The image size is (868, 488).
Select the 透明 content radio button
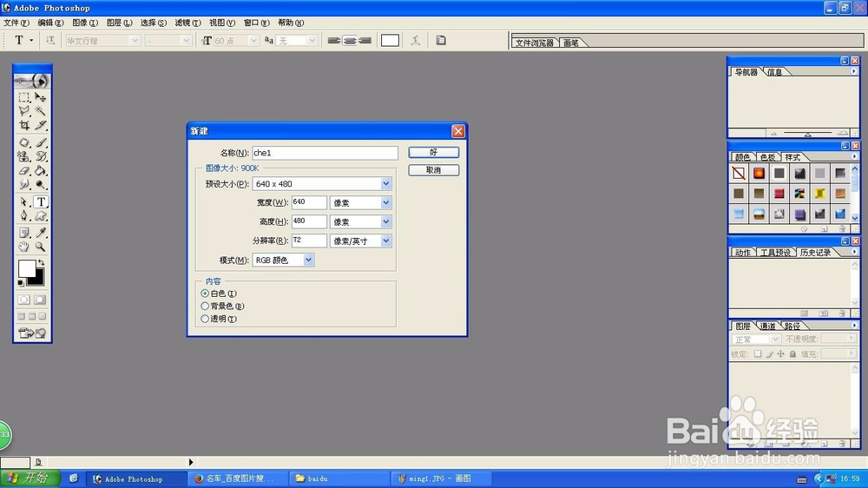[205, 319]
